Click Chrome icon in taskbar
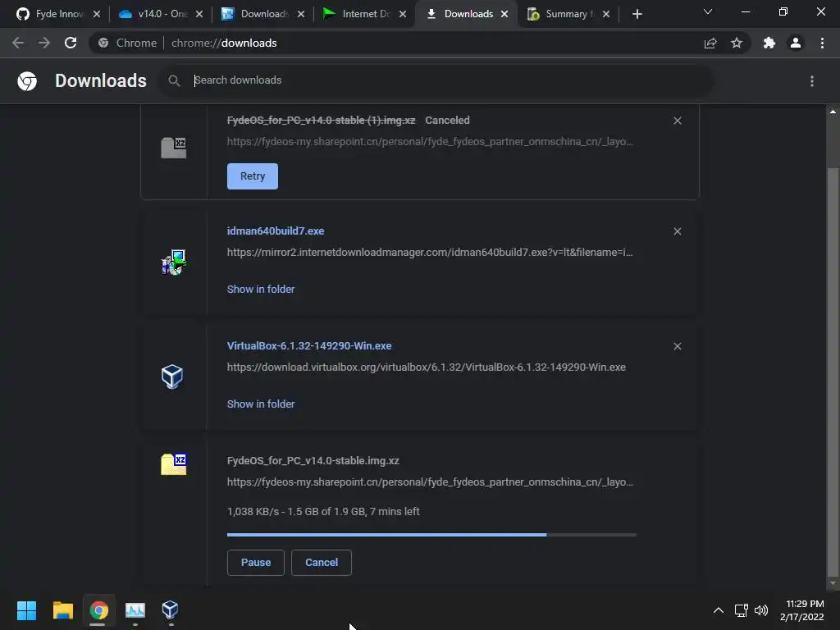Viewport: 840px width, 630px height. point(98,610)
